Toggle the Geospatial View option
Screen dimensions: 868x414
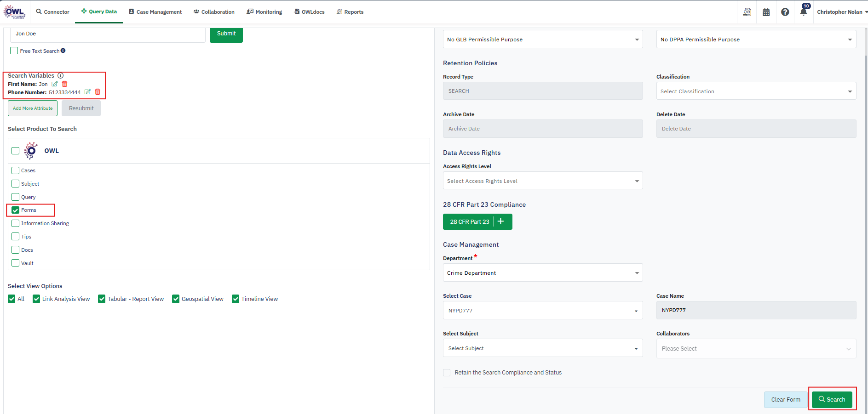click(x=176, y=299)
